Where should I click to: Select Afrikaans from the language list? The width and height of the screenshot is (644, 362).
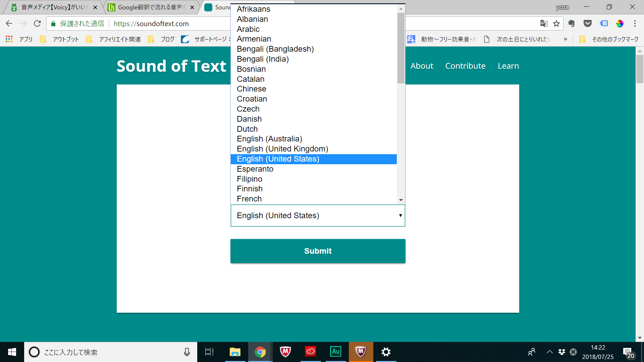314,9
